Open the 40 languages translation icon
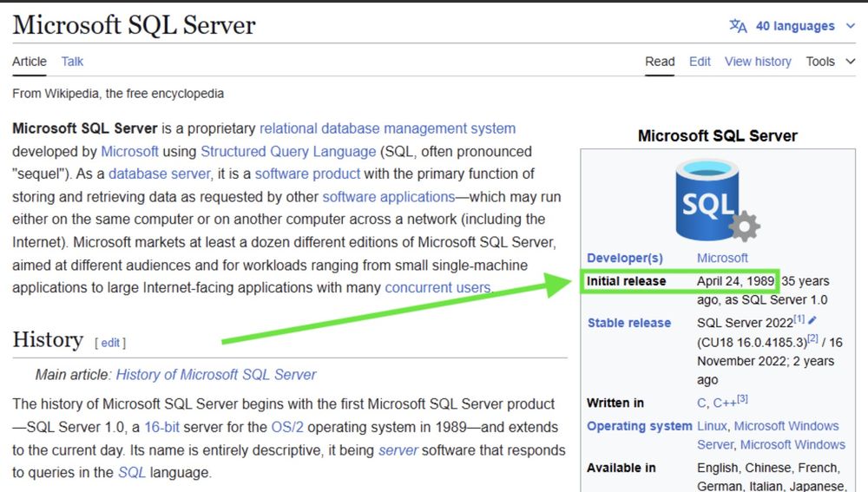 tap(738, 25)
